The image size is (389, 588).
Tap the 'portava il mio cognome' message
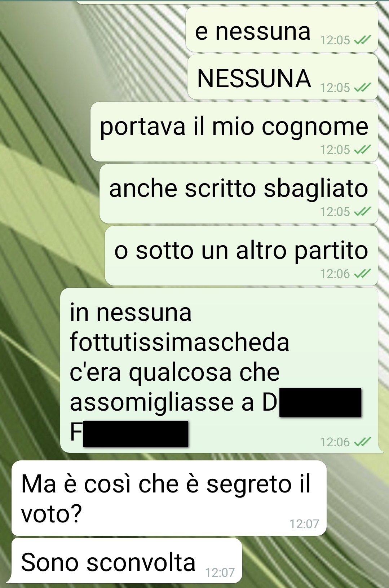tap(234, 132)
